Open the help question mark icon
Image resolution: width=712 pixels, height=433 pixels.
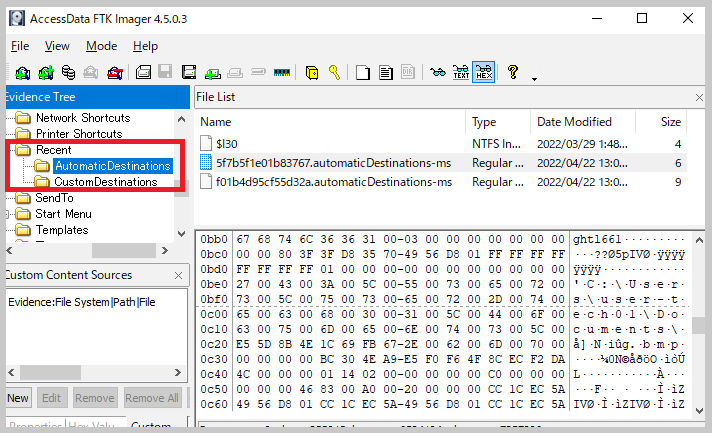[x=513, y=72]
